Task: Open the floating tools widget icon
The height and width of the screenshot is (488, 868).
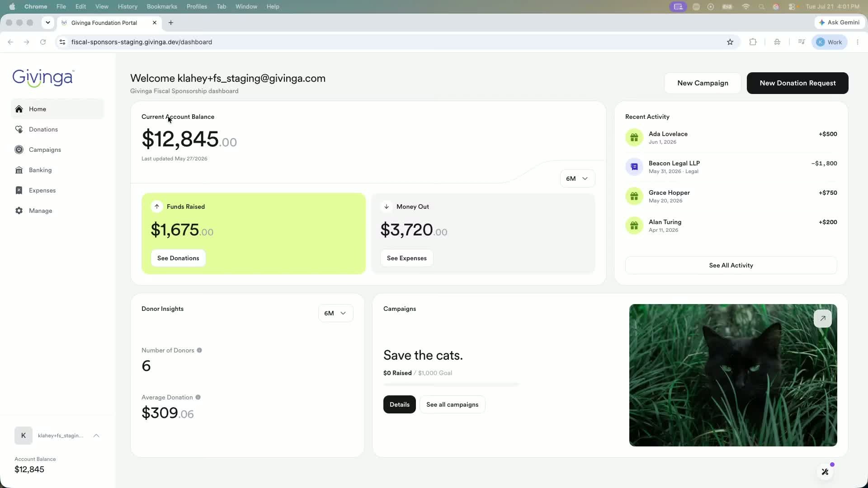Action: tap(825, 472)
